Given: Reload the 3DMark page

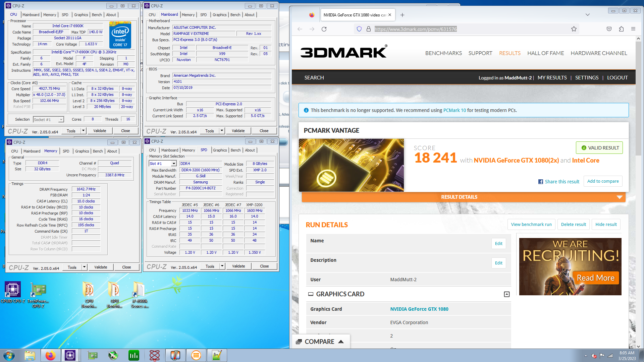Looking at the screenshot, I should 324,29.
